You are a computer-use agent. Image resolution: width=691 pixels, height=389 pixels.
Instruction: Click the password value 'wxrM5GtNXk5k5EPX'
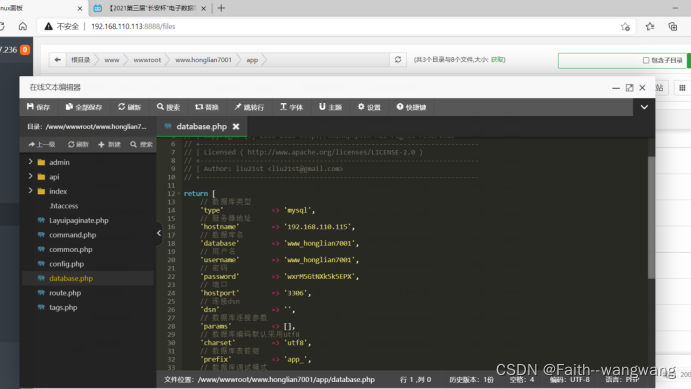[320, 277]
